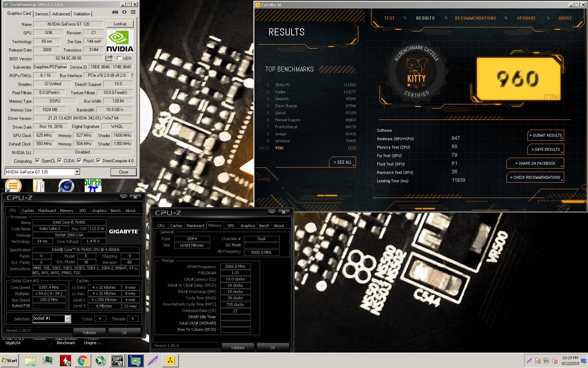Click the Close button in GPU-Z
The height and width of the screenshot is (368, 588).
click(124, 172)
